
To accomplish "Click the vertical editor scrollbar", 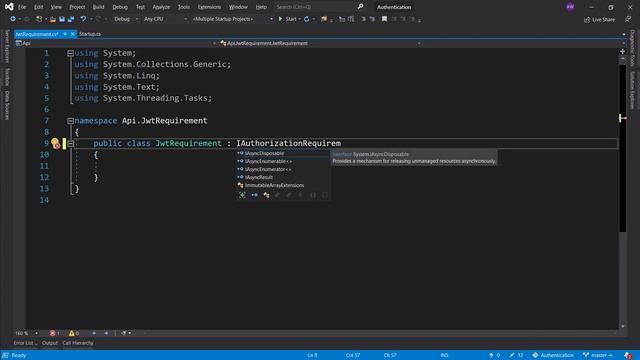I will click(622, 192).
